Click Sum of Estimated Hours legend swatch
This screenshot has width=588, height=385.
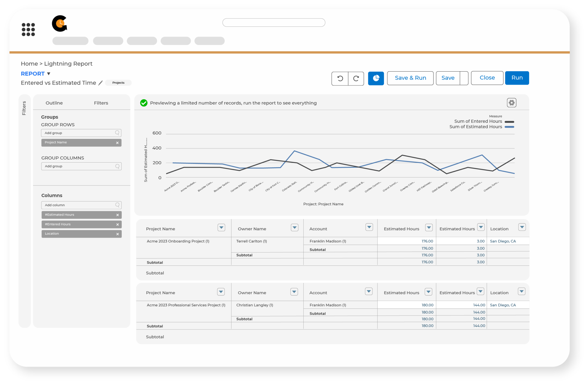[x=509, y=127]
